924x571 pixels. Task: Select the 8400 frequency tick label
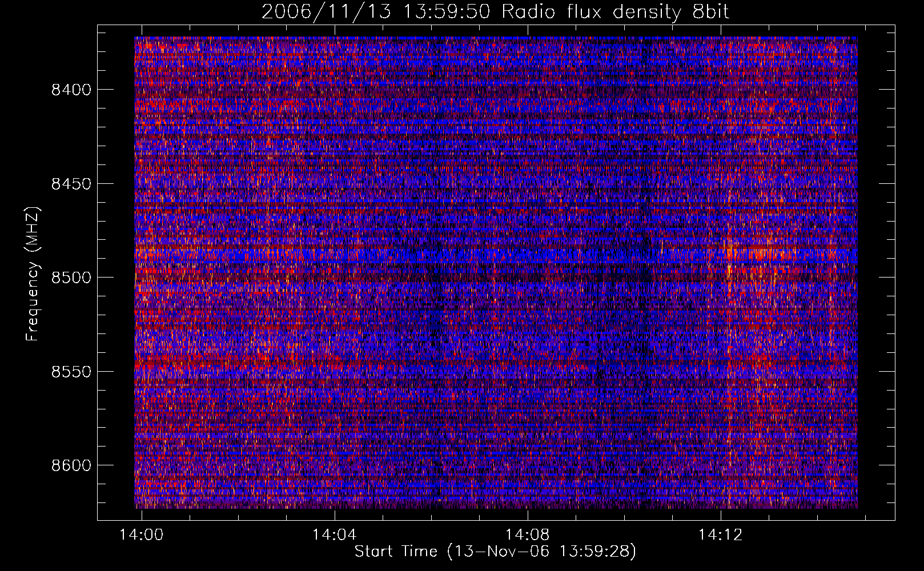click(x=71, y=90)
